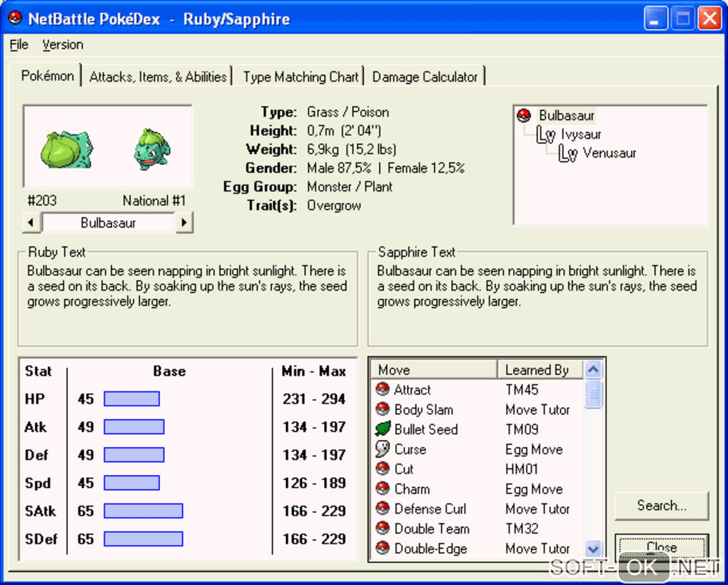Click the type icon beside Double Team
The image size is (728, 585).
coord(383,529)
